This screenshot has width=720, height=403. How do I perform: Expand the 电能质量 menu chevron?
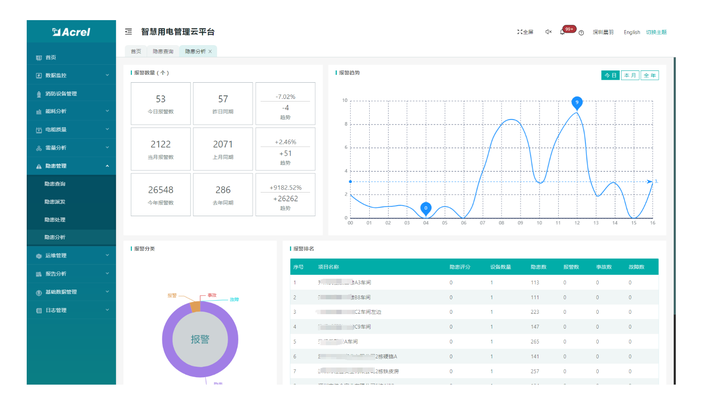click(x=107, y=129)
